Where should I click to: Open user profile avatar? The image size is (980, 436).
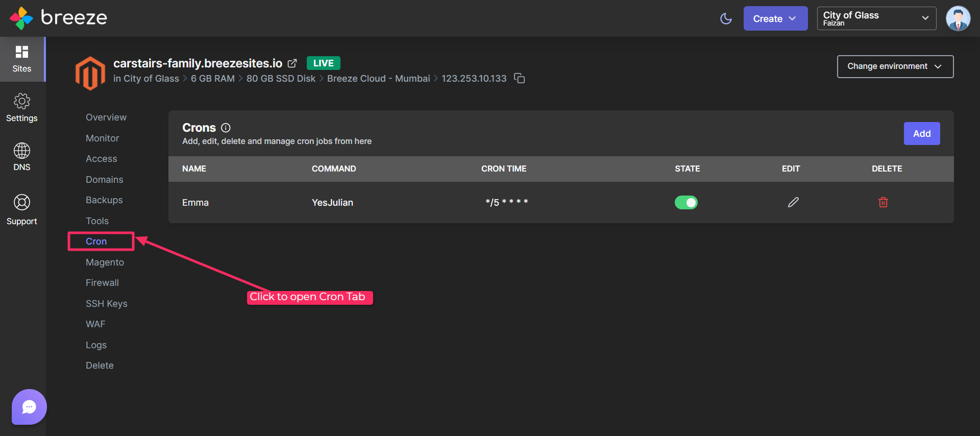958,18
